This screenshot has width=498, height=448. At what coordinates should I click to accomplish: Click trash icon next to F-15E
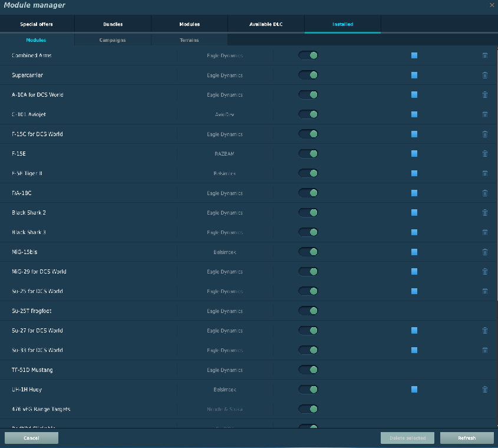[484, 153]
